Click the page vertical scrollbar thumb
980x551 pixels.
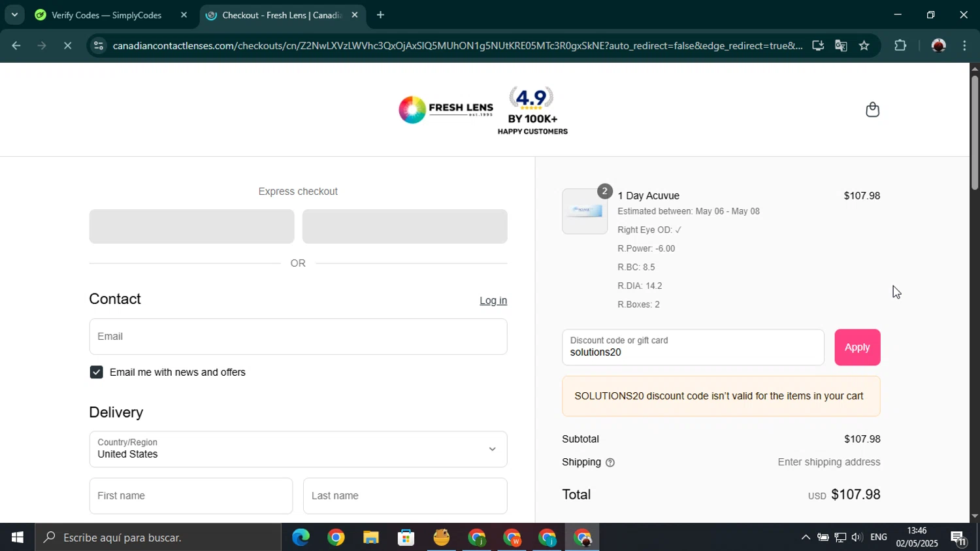point(974,133)
